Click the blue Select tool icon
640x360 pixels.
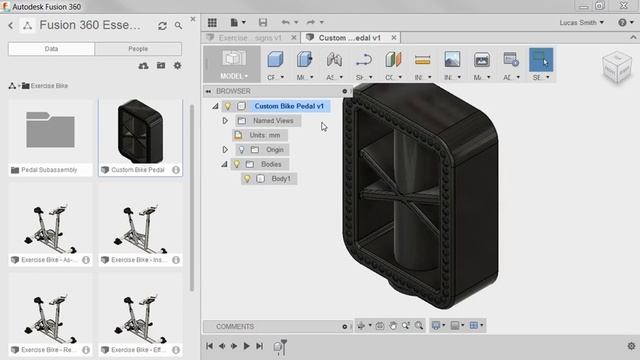(x=541, y=60)
